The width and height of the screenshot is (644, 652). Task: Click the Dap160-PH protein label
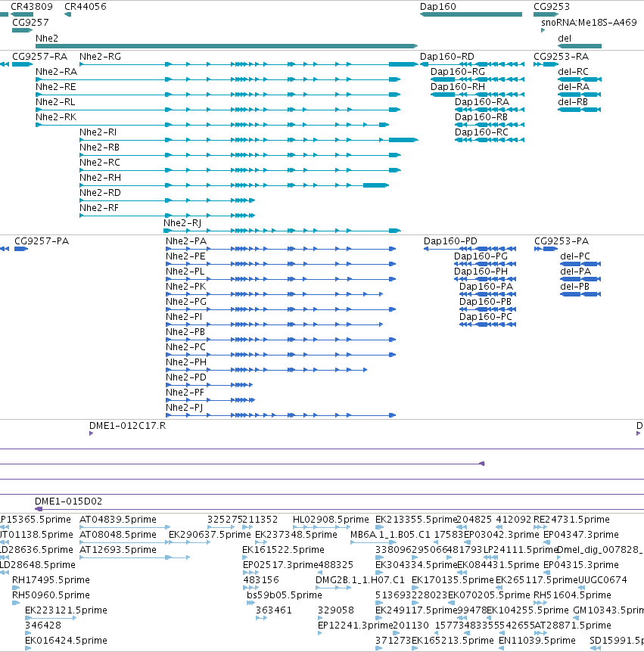[481, 271]
